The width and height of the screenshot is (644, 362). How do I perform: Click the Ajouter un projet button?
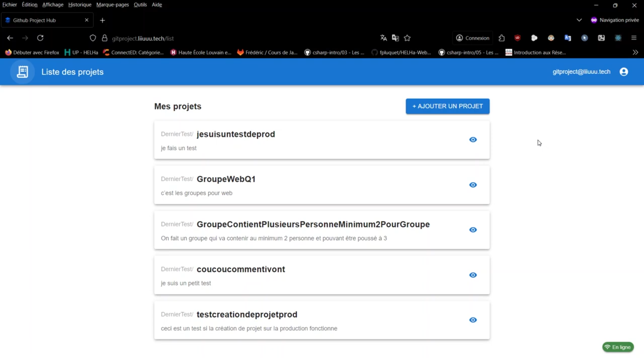click(x=447, y=106)
